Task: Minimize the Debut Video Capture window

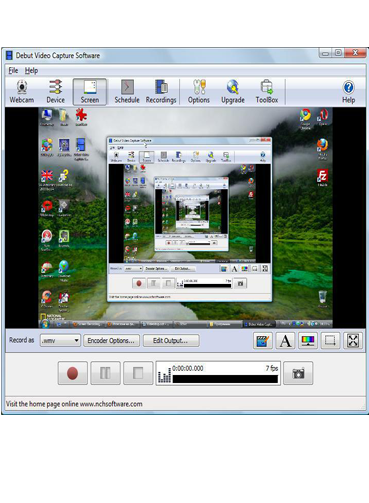Action: 325,53
